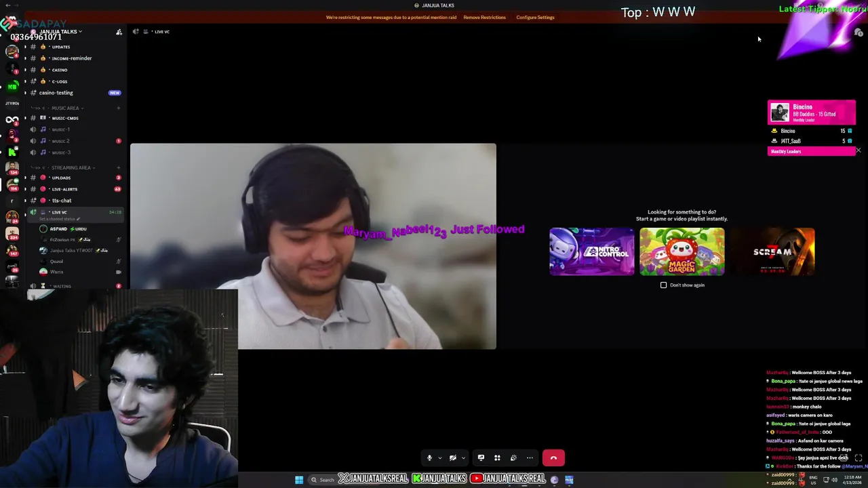868x488 pixels.
Task: Click Remove Restrictions link in banner
Action: click(x=484, y=18)
